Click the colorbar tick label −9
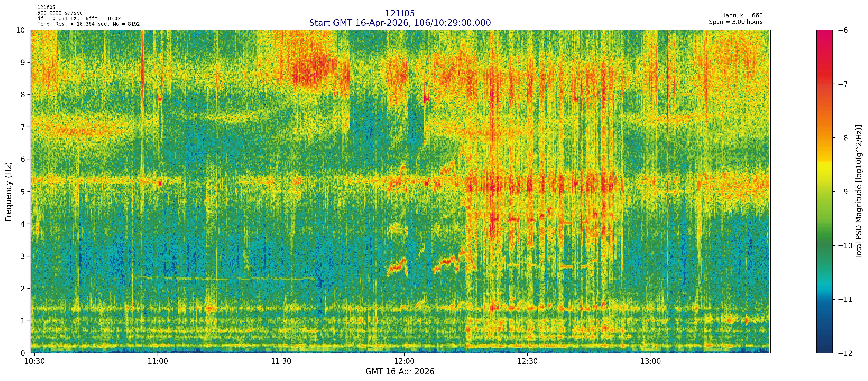This screenshot has width=868, height=381. point(843,192)
